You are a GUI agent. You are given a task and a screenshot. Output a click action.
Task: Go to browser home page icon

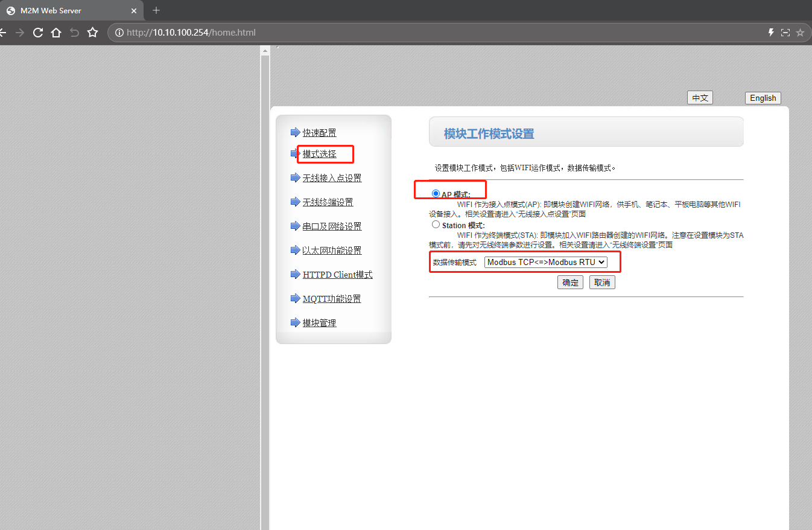click(x=56, y=33)
